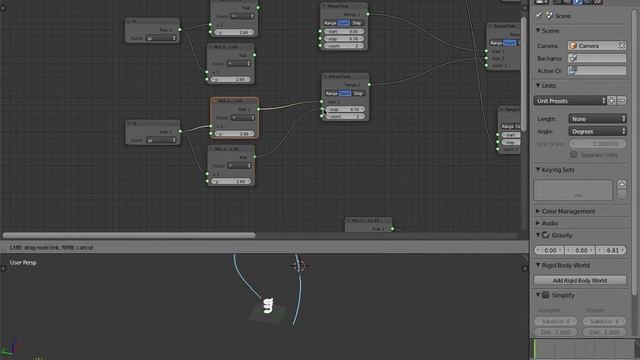
Task: Click the Camera object selector field
Action: pos(597,46)
